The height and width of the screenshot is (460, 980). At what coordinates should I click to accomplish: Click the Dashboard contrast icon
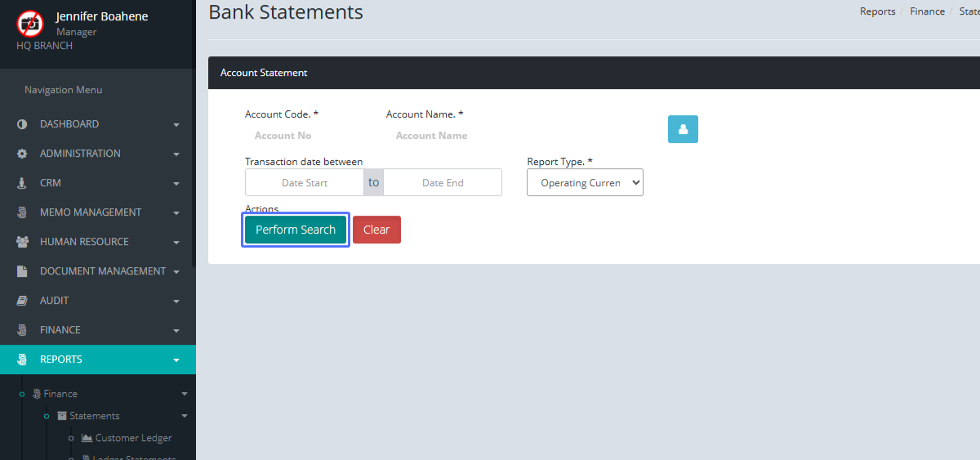[22, 124]
